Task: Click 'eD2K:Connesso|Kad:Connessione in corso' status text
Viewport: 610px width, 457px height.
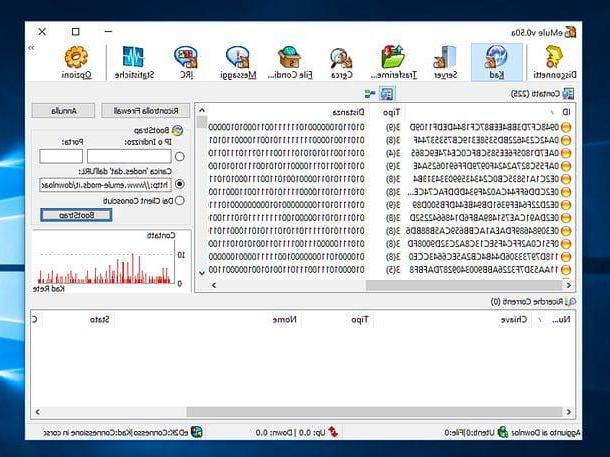Action: [116, 432]
